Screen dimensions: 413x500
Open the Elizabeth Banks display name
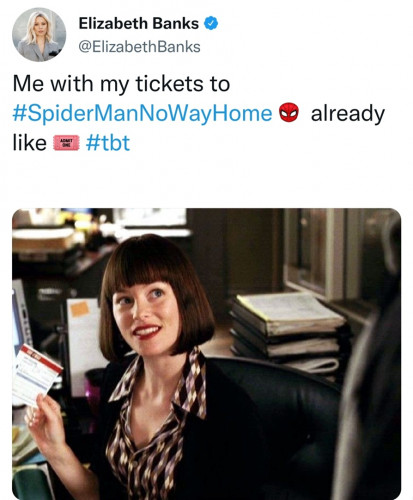click(x=139, y=23)
